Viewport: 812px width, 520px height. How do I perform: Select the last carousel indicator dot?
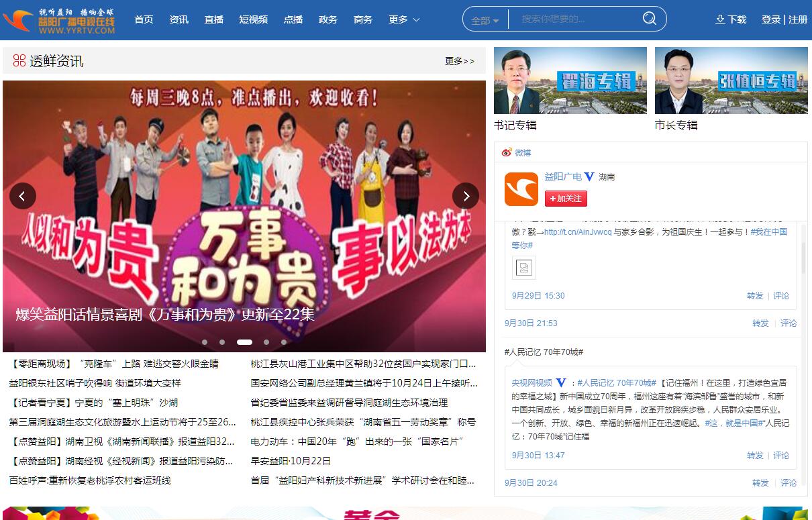pos(284,342)
